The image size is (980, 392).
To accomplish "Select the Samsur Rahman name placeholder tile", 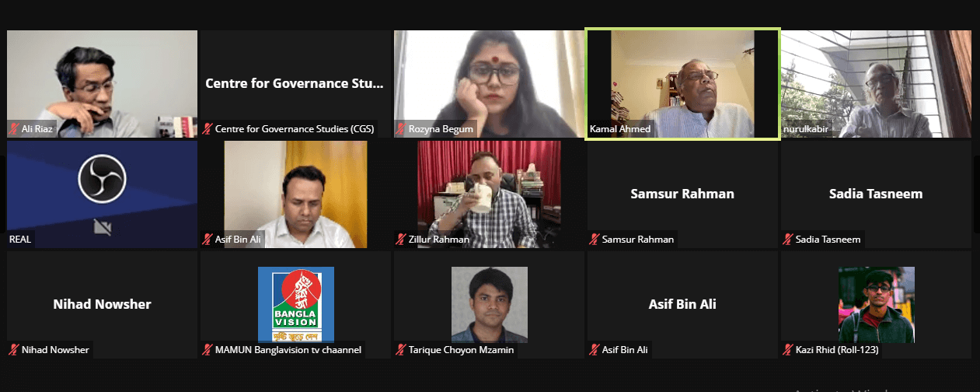I will tap(682, 194).
